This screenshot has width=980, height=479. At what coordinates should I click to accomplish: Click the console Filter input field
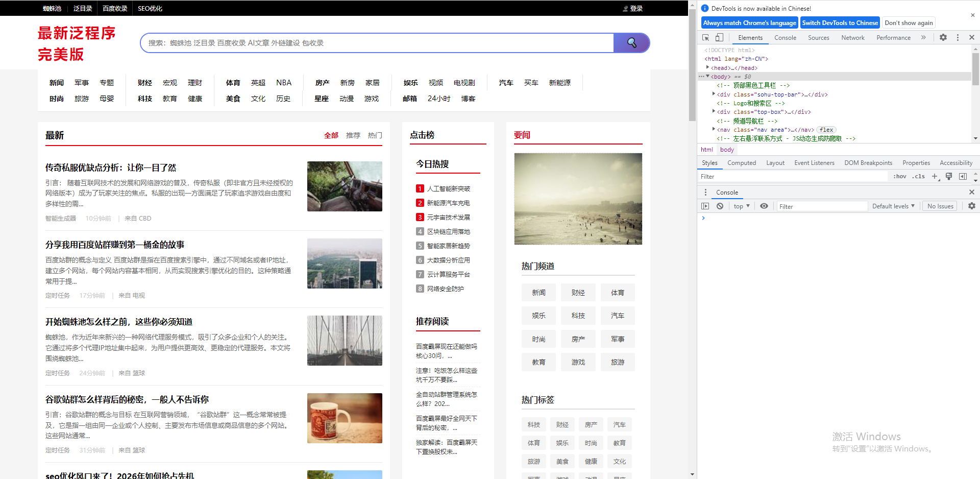click(x=822, y=206)
